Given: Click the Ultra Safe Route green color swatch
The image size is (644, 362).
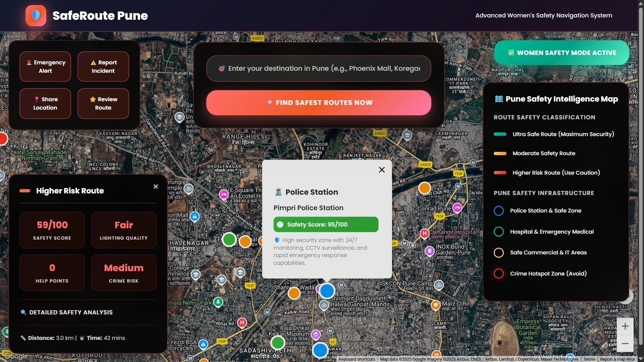Looking at the screenshot, I should [500, 134].
